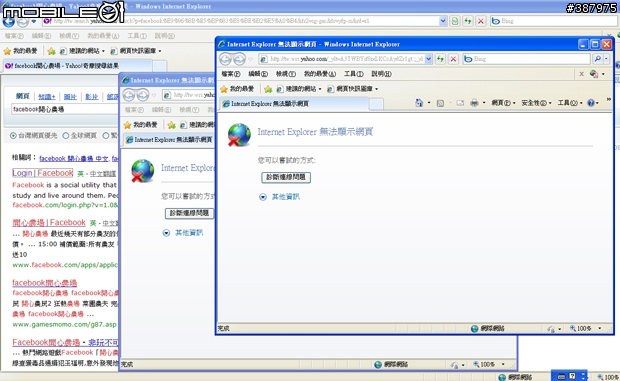Screen dimensions: 620x381
Task: Select the 'Internet Explorer 無法顯示網頁' tab in front window
Action: (294, 104)
